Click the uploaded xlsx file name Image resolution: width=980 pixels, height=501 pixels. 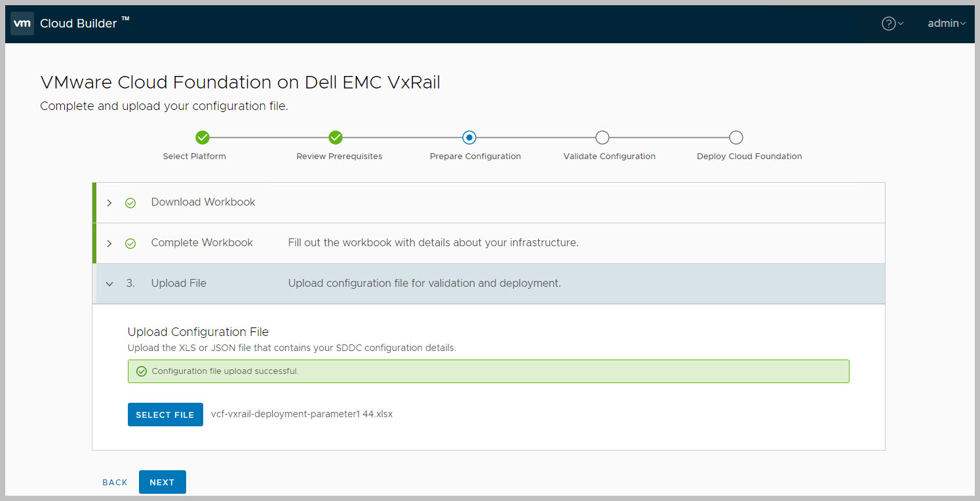coord(302,415)
